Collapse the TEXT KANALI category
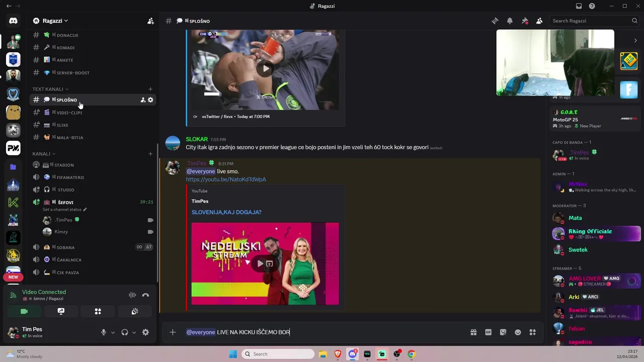The height and width of the screenshot is (362, 644). (49, 89)
